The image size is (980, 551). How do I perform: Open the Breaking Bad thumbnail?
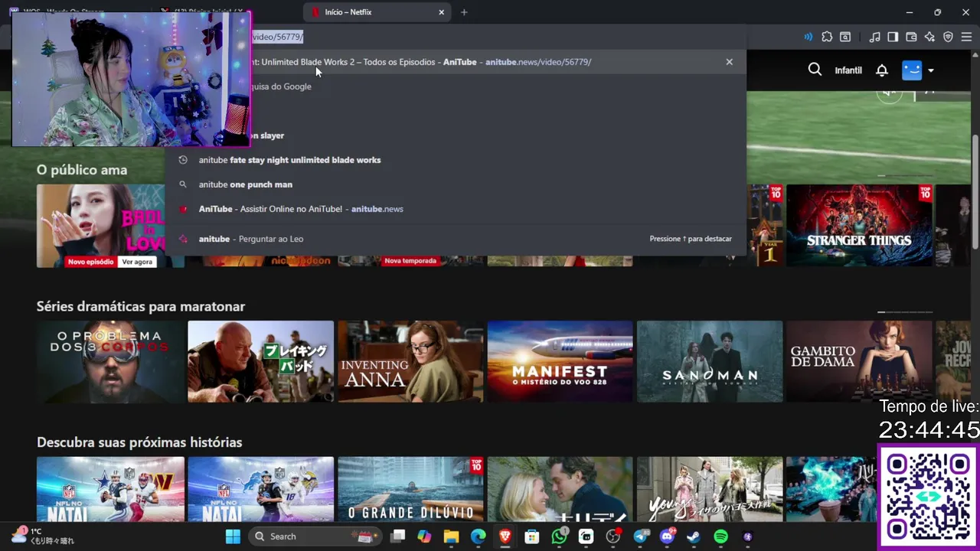coord(260,361)
